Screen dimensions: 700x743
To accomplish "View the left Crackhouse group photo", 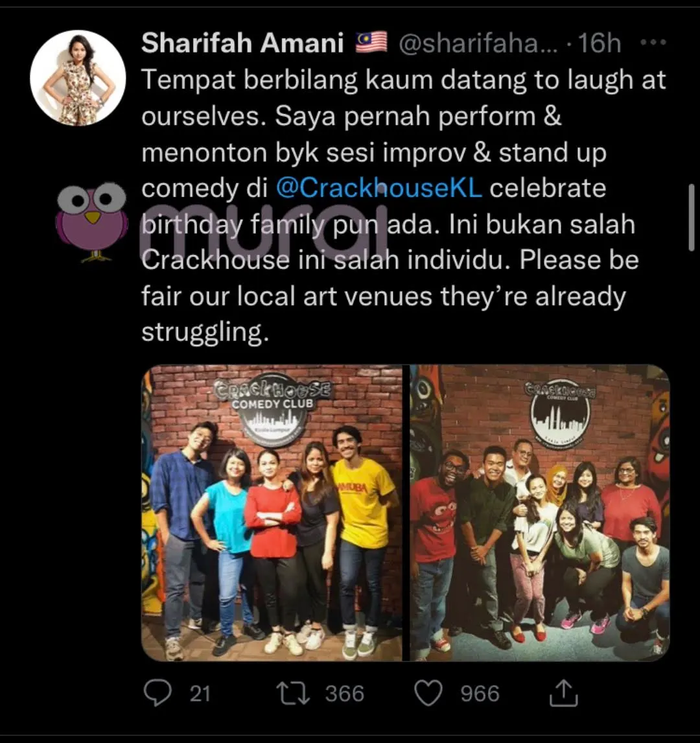I will [272, 513].
